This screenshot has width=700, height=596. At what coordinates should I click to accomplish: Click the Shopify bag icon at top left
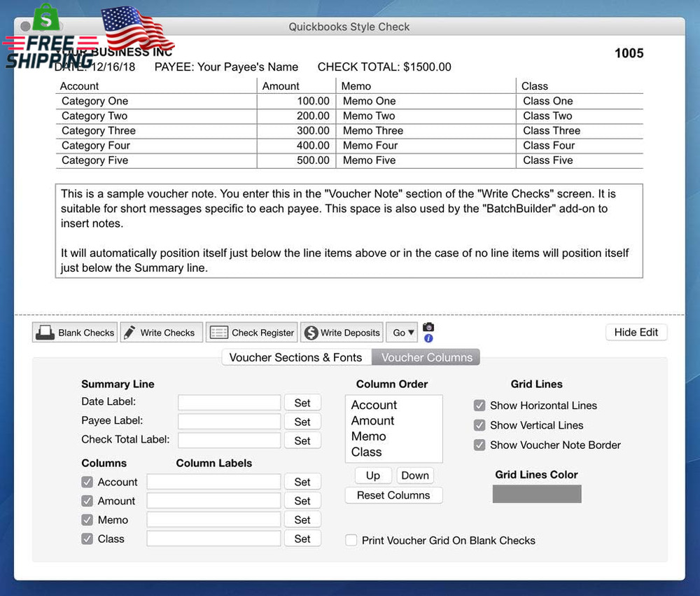(x=45, y=19)
